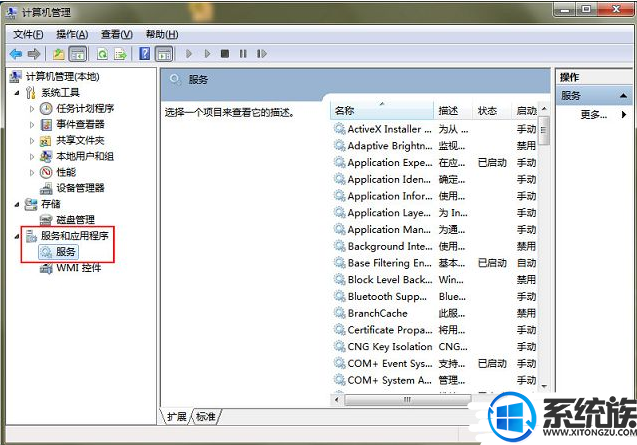The image size is (637, 445).
Task: Select 共享文件夹 in the tree
Action: tap(80, 141)
